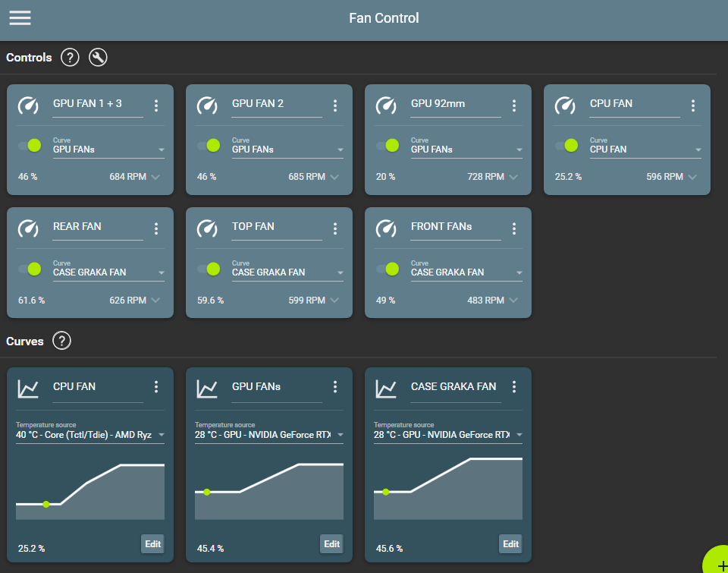Viewport: 728px width, 573px height.
Task: Open Temperature source dropdown on GPU FANs curve
Action: tap(268, 433)
